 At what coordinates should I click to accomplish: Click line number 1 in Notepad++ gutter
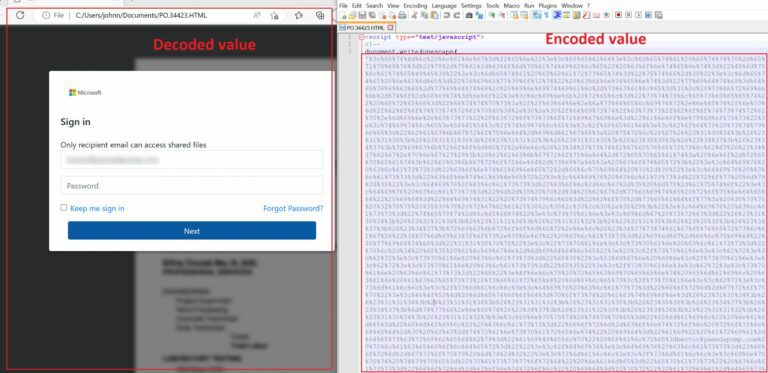coord(349,37)
